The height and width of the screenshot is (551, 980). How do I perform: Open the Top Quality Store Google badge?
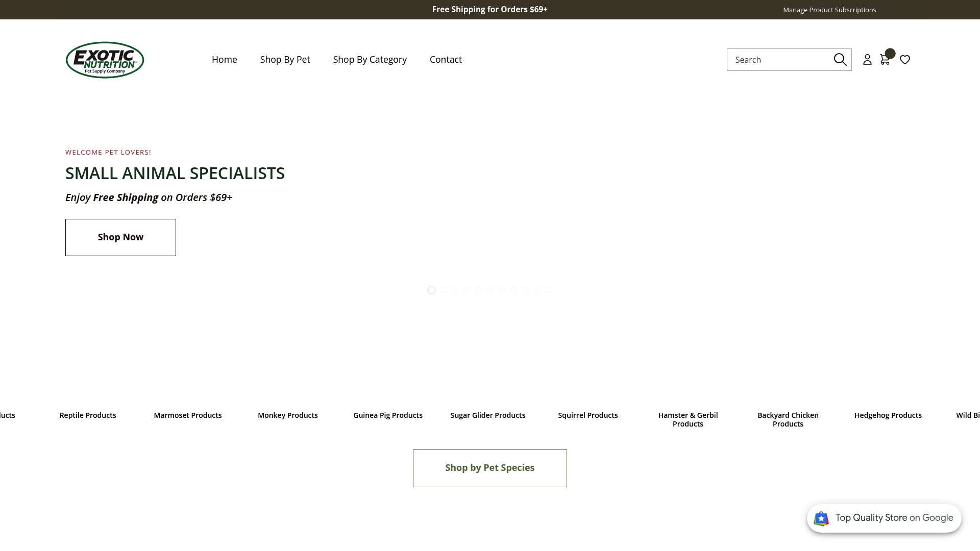(884, 518)
